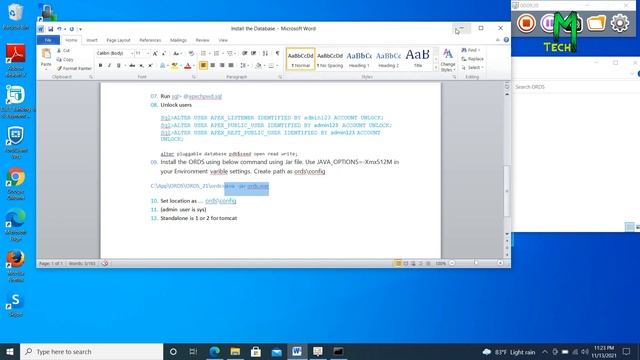Open the font size dropdown
The height and width of the screenshot is (360, 640).
pos(148,53)
